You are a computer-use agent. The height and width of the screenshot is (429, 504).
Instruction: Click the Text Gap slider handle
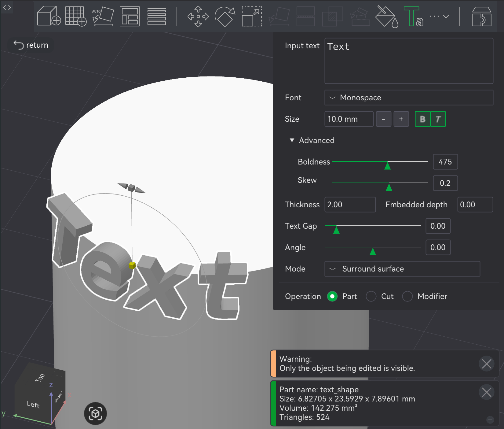(x=336, y=230)
